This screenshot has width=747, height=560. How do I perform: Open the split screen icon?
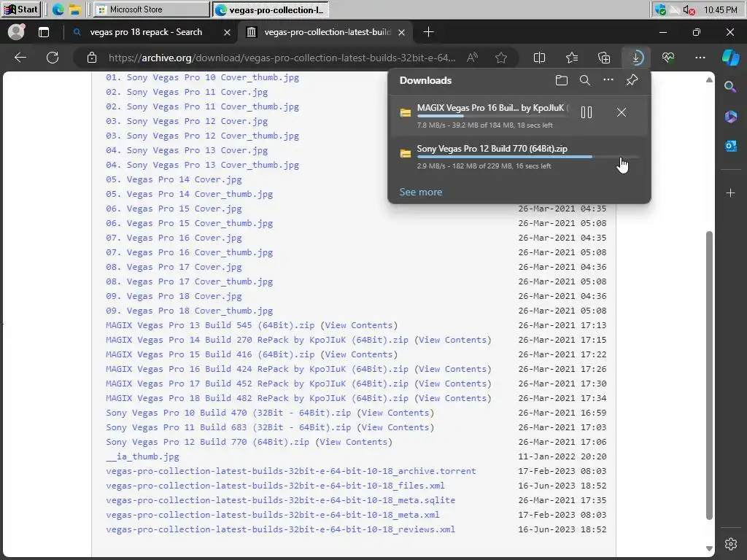pos(539,58)
